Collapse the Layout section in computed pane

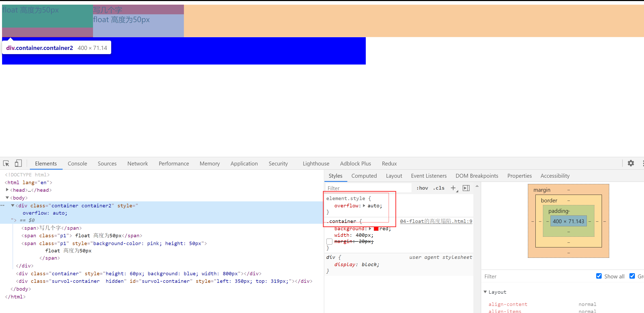click(485, 292)
